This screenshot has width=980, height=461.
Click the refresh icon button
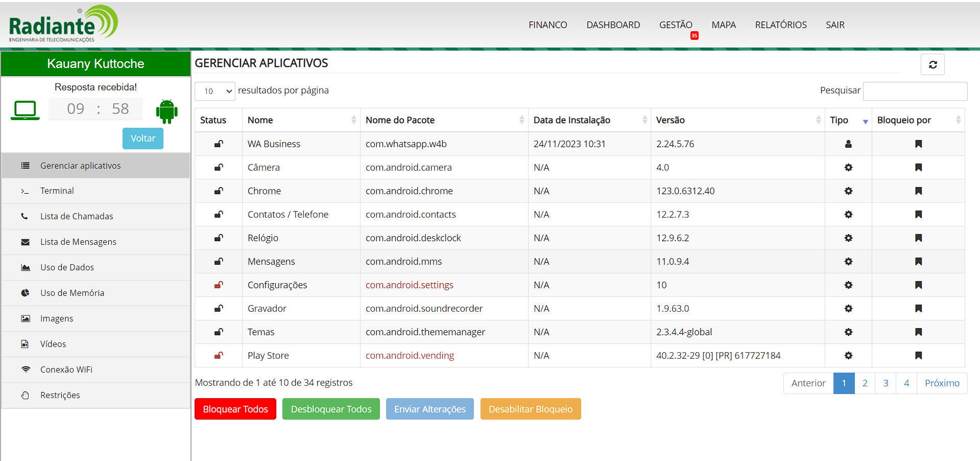[932, 65]
